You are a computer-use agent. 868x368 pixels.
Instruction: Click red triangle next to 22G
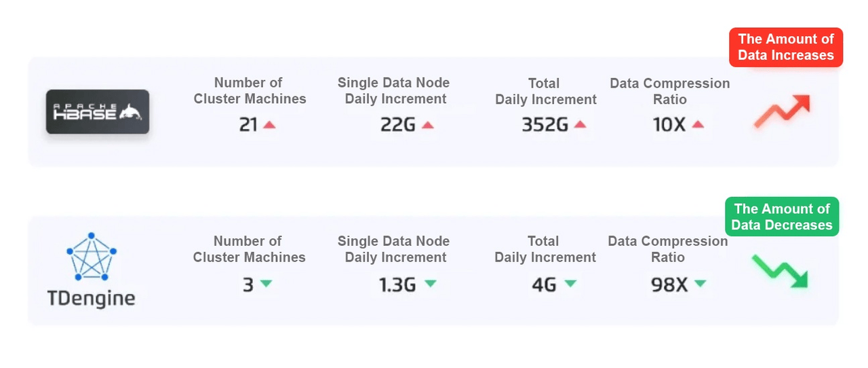click(x=427, y=125)
